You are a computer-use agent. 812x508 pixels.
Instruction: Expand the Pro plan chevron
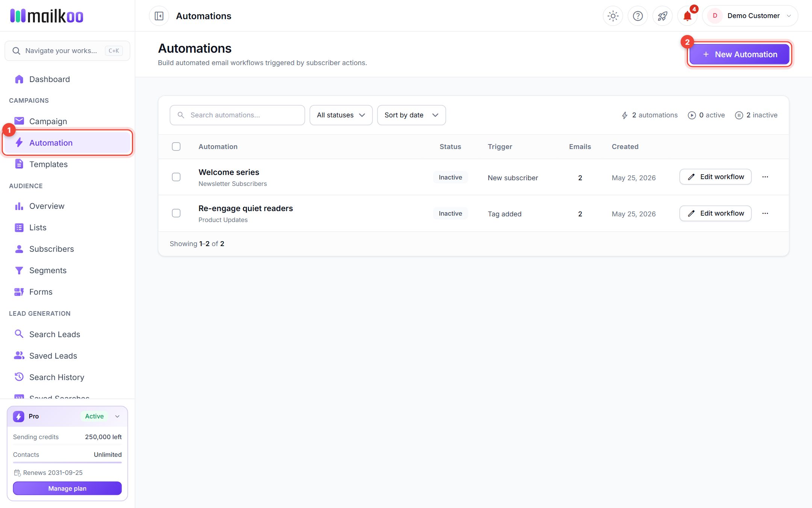point(117,416)
